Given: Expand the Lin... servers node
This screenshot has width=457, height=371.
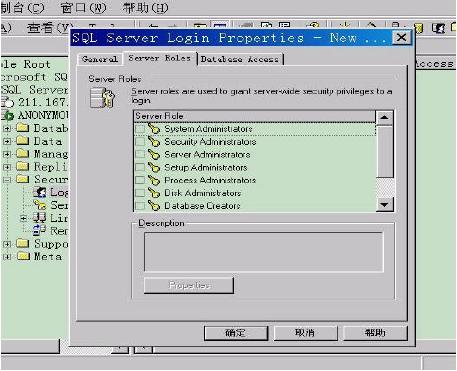Looking at the screenshot, I should click(23, 218).
